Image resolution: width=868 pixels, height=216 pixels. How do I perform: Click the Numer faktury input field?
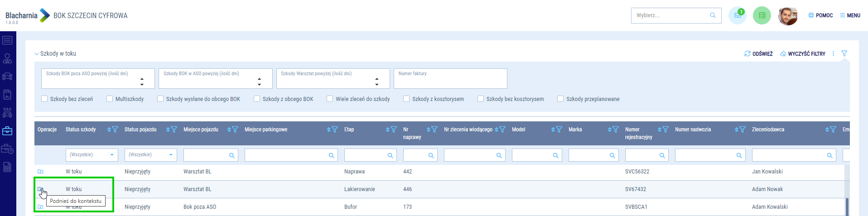click(x=450, y=79)
